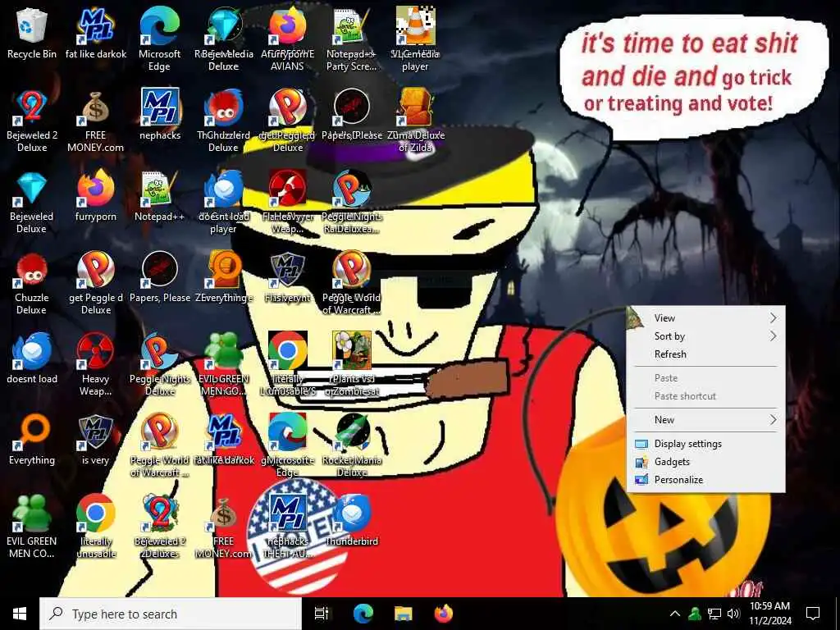Open the volume speaker tray icon
840x630 pixels.
(733, 614)
